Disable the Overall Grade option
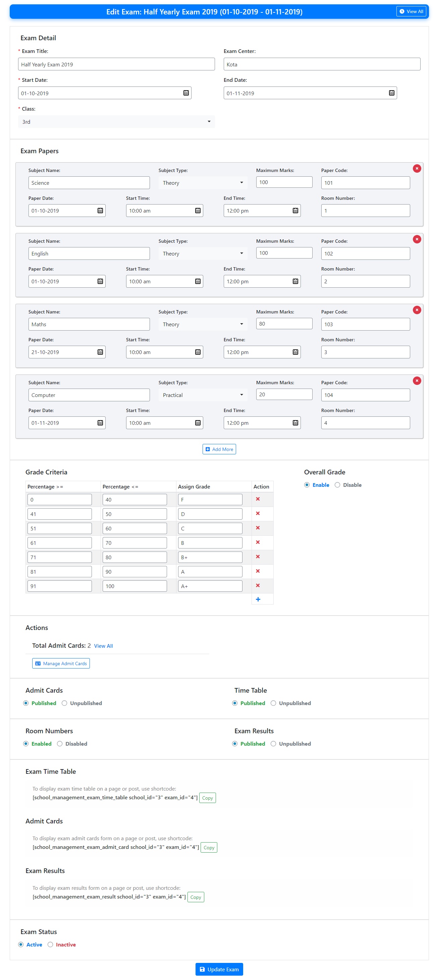This screenshot has height=980, width=433. coord(337,485)
